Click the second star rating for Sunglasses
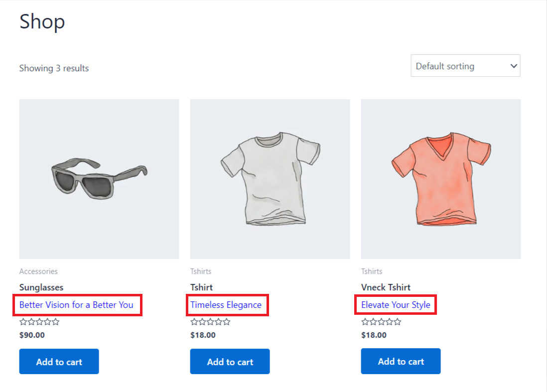The height and width of the screenshot is (392, 547). tap(31, 321)
